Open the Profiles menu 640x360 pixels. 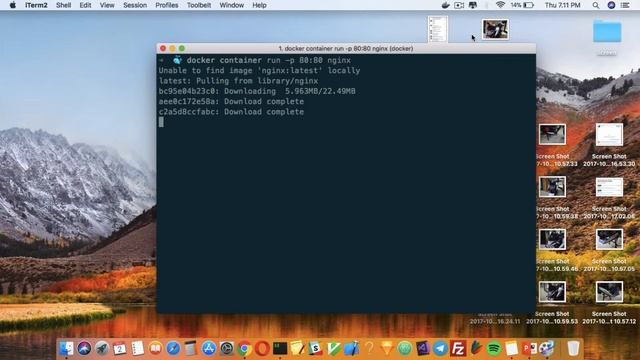tap(167, 5)
